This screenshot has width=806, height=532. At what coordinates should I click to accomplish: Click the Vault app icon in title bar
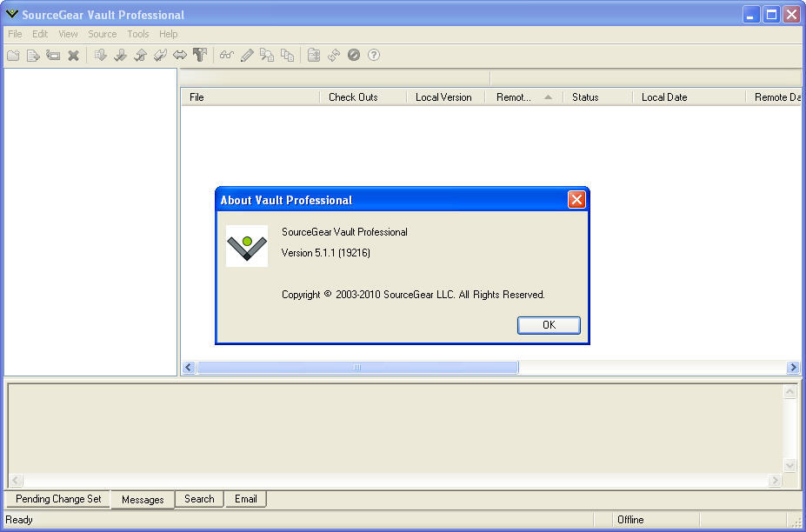click(x=12, y=14)
